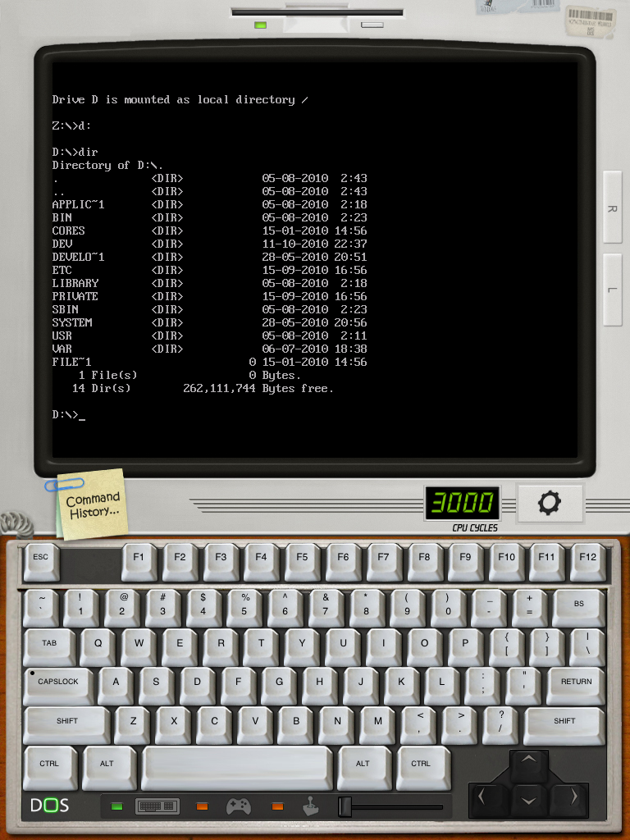Tap the spacebar key
Screen dimensions: 630x840
pos(237,767)
